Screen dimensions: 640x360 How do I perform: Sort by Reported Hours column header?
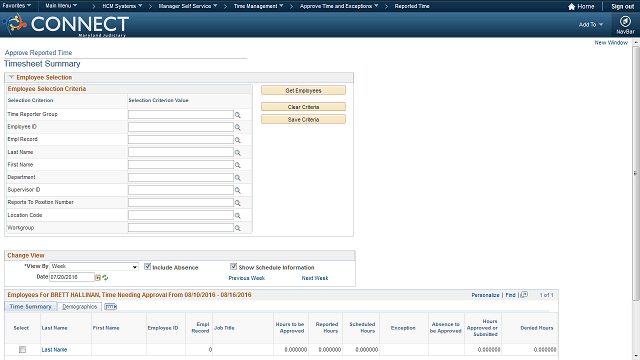[327, 328]
